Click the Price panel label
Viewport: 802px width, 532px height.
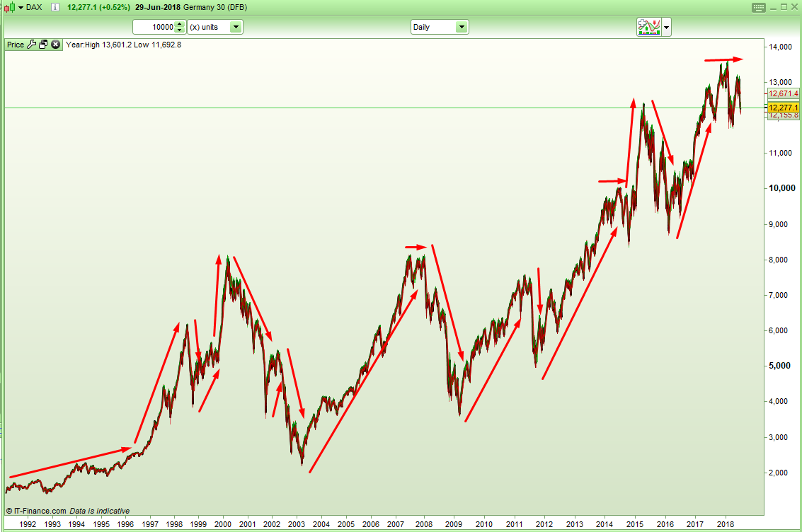click(x=16, y=45)
